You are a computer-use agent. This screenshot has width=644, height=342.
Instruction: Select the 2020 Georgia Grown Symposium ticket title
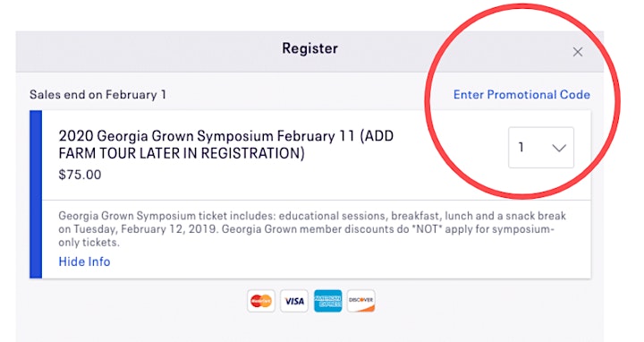coord(226,144)
